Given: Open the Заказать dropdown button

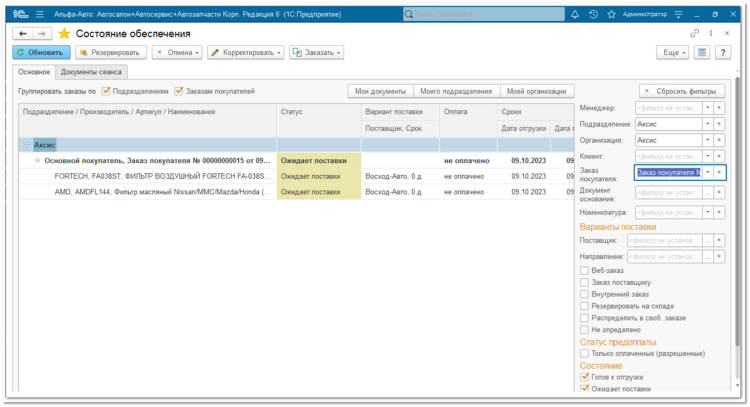Looking at the screenshot, I should click(x=317, y=53).
